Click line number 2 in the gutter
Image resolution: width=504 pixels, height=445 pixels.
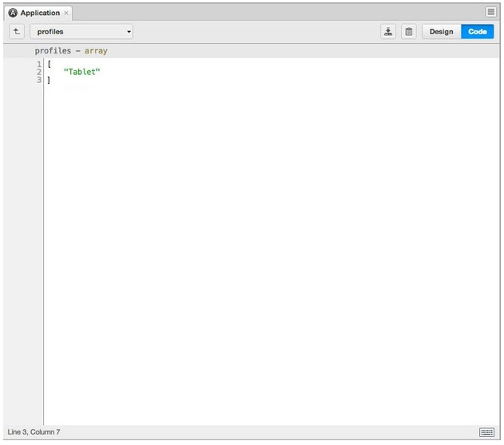[x=38, y=72]
